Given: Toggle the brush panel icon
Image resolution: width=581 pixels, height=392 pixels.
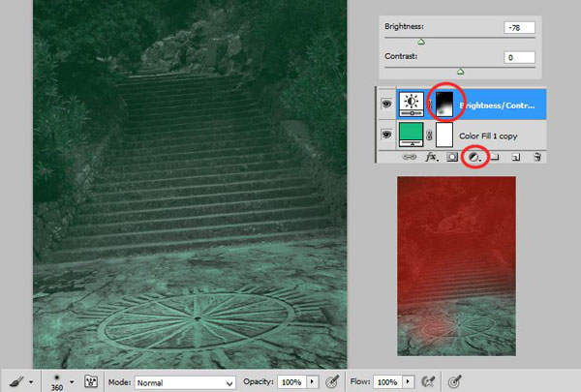Looking at the screenshot, I should click(x=91, y=381).
